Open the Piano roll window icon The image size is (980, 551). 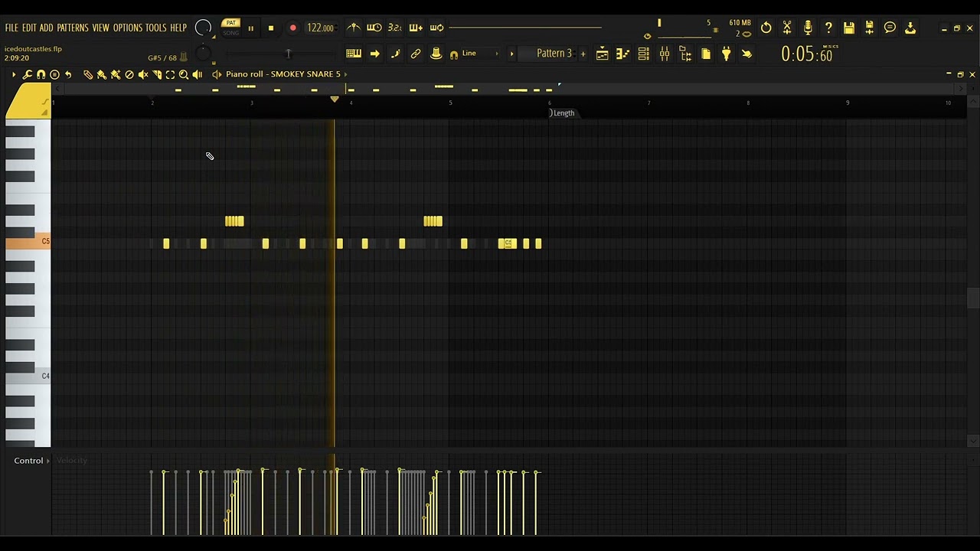(x=623, y=54)
